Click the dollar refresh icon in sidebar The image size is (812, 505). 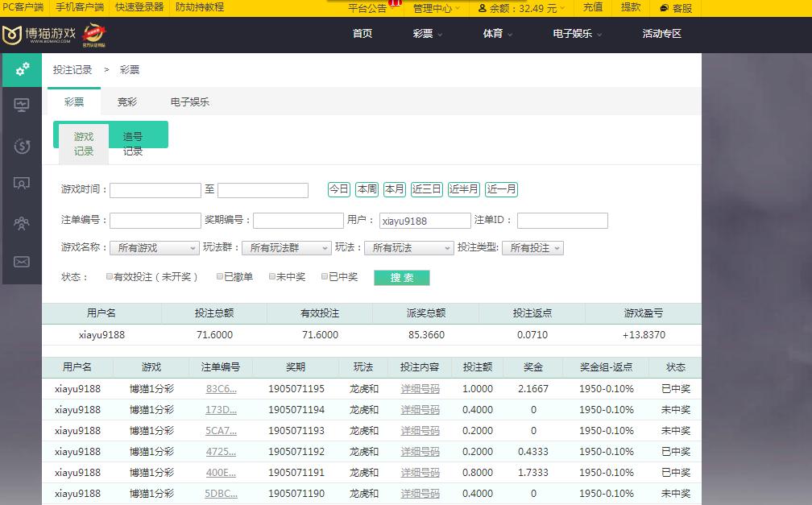(22, 146)
